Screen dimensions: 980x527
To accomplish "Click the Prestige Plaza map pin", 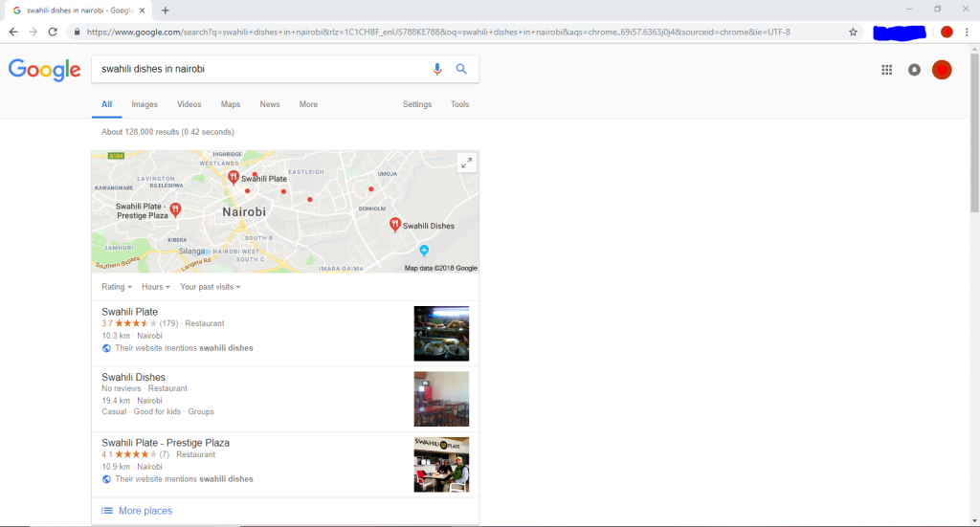I will (x=176, y=209).
